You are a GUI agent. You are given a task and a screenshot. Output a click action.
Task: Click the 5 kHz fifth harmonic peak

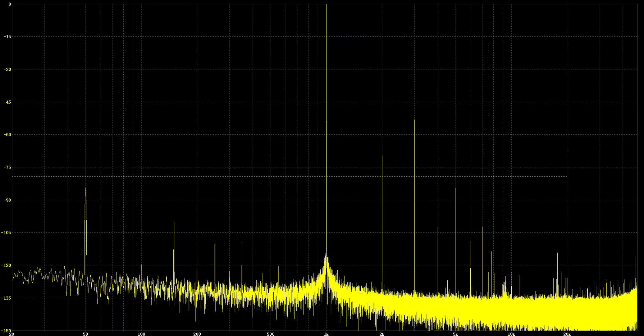click(x=456, y=241)
